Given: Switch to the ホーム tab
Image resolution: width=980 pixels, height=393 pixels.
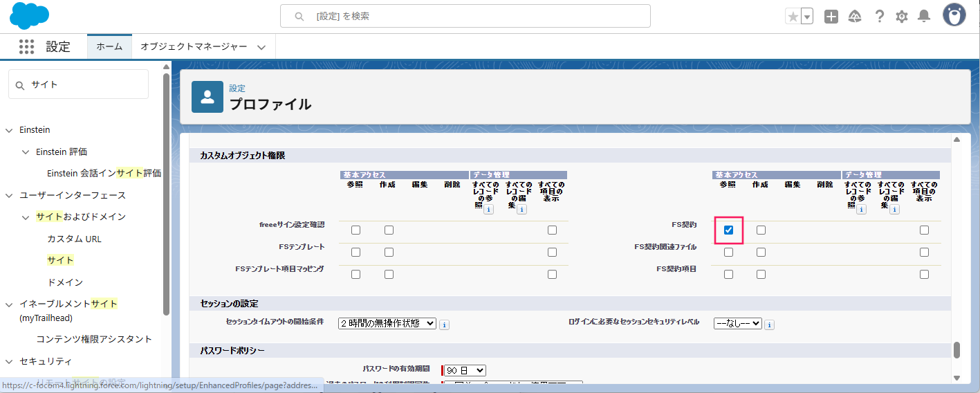Looking at the screenshot, I should [x=109, y=46].
